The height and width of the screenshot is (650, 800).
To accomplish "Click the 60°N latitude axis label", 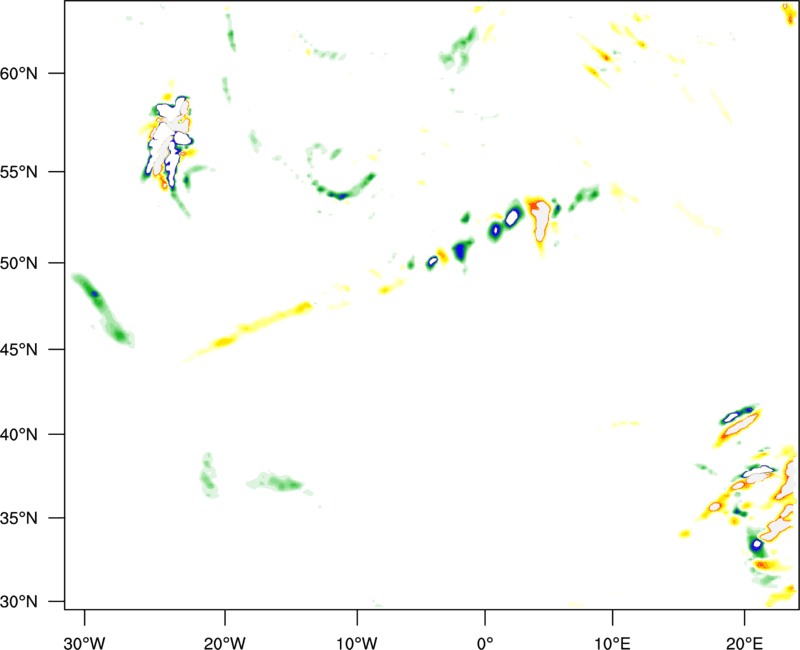I will pos(18,73).
